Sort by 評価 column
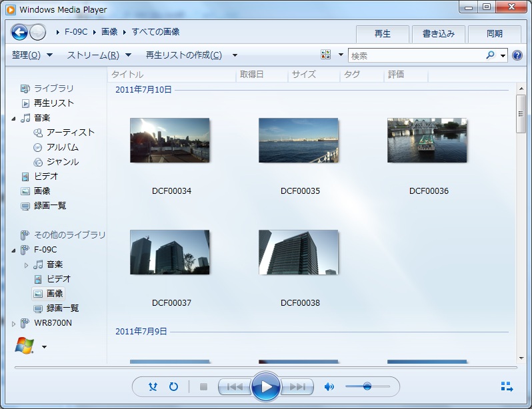Image resolution: width=532 pixels, height=409 pixels. pos(407,75)
